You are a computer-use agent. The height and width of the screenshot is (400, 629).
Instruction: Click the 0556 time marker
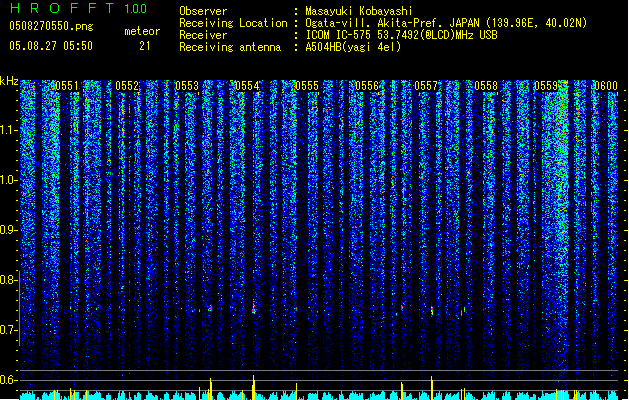[367, 86]
